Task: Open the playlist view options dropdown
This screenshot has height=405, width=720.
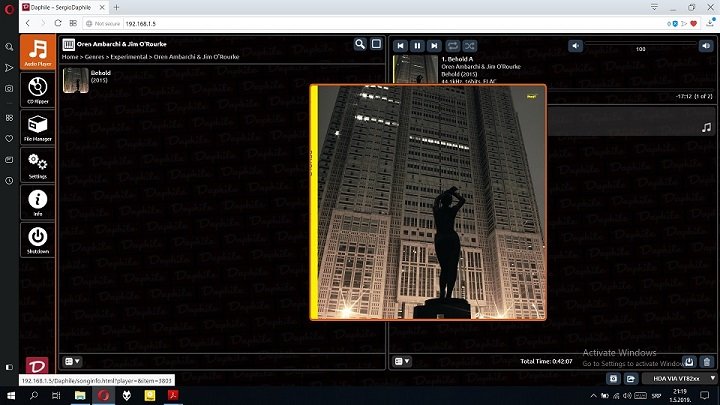Action: pos(402,361)
